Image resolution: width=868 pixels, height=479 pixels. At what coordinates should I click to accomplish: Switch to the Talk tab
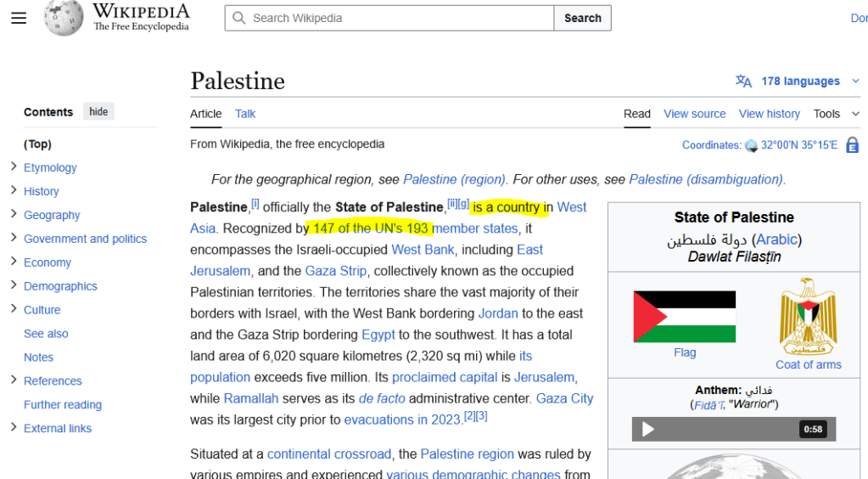click(x=245, y=114)
